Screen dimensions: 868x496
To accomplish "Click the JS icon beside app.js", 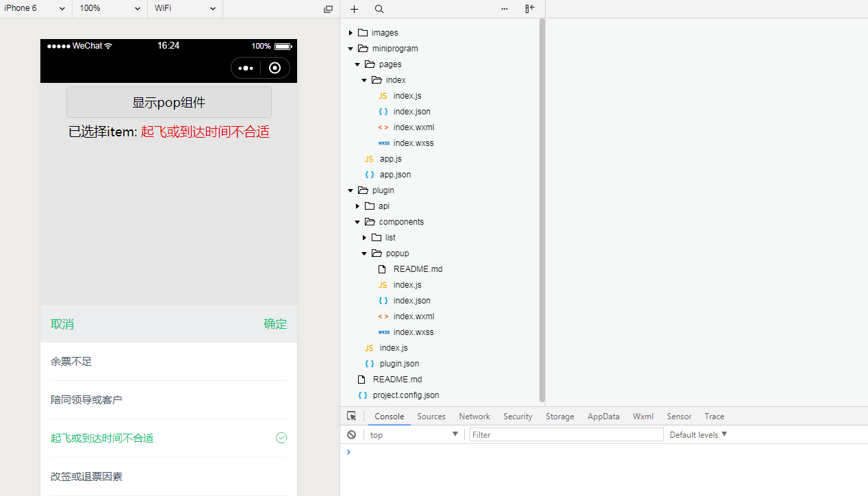I will tap(369, 158).
